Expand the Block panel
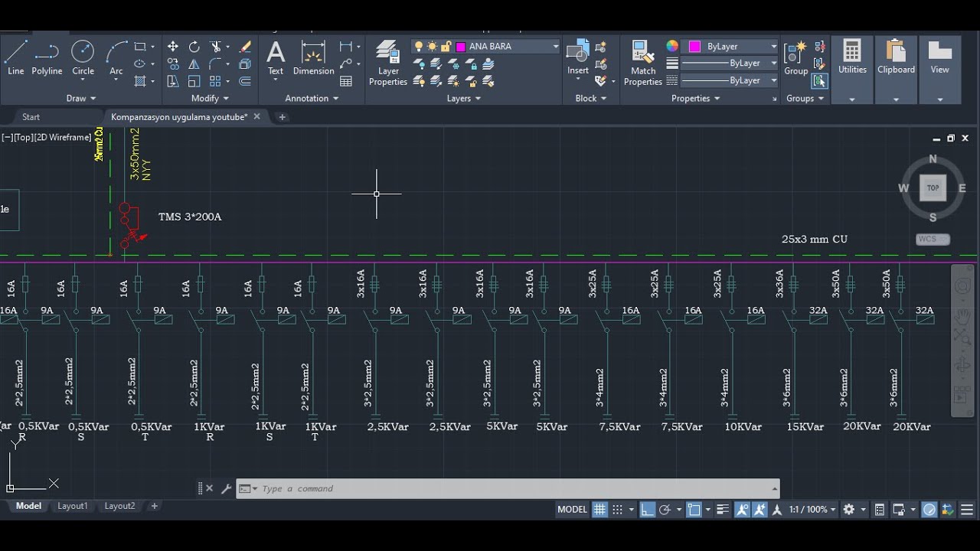980x551 pixels. (x=591, y=98)
